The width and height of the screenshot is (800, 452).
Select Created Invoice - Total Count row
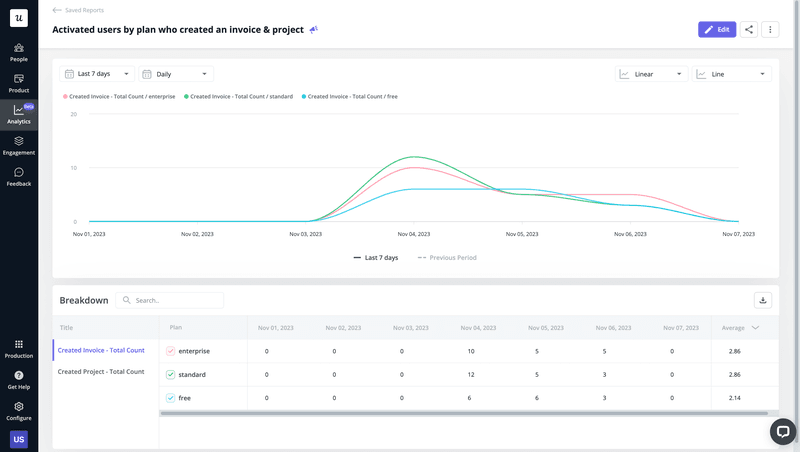[101, 350]
